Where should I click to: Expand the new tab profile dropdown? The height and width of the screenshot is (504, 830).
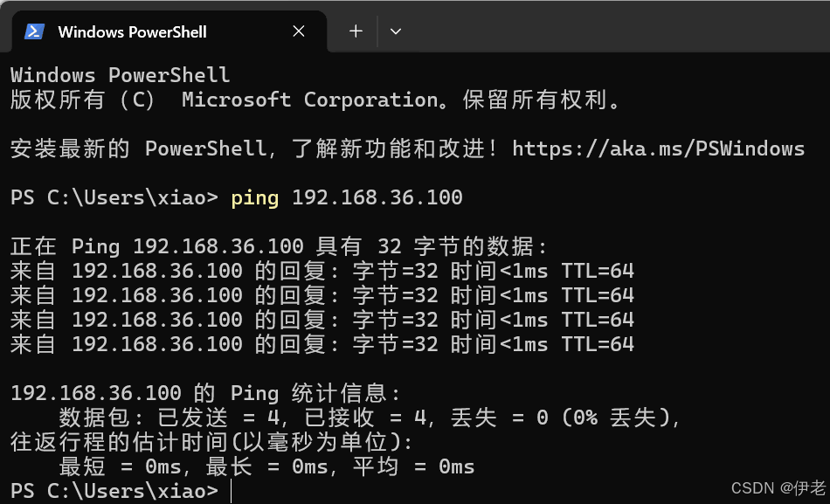396,31
